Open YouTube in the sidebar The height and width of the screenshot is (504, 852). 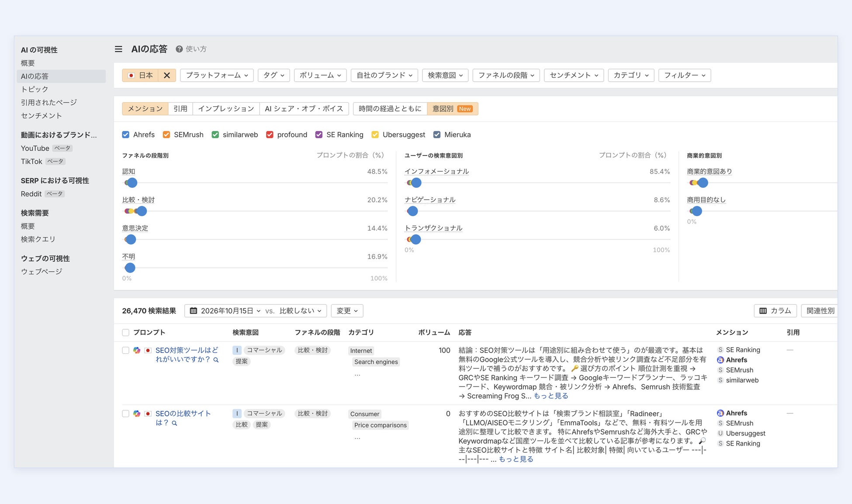[x=35, y=148]
